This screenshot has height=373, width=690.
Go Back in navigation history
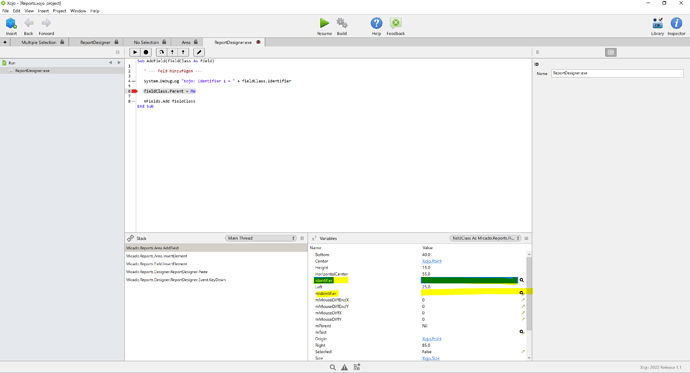point(29,23)
